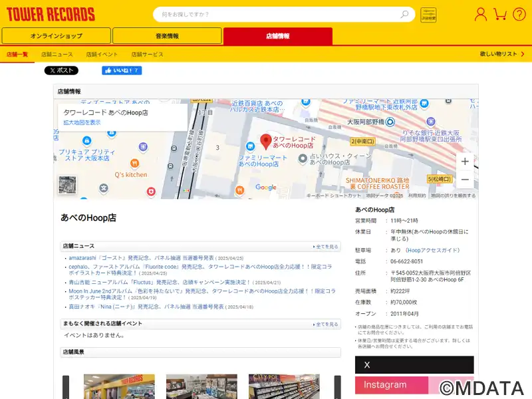Click the SHIMATONERIKO COFFEE ROASTER map label
The width and height of the screenshot is (532, 399).
(x=377, y=184)
